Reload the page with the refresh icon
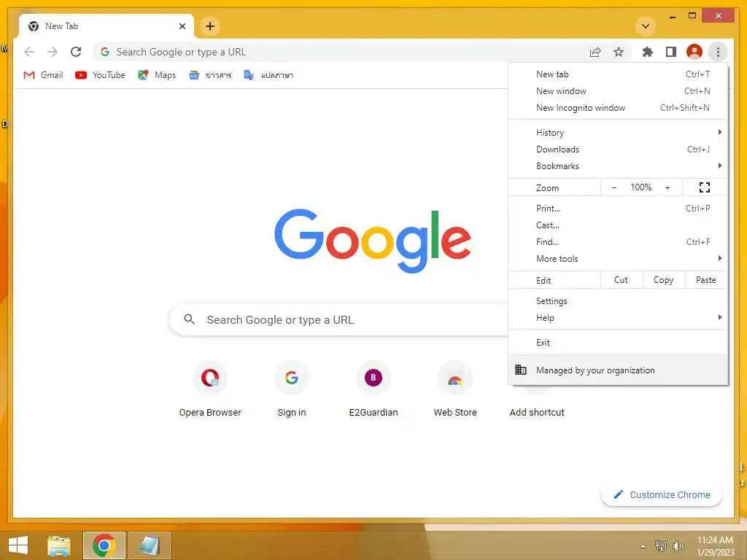The image size is (747, 560). click(x=76, y=52)
